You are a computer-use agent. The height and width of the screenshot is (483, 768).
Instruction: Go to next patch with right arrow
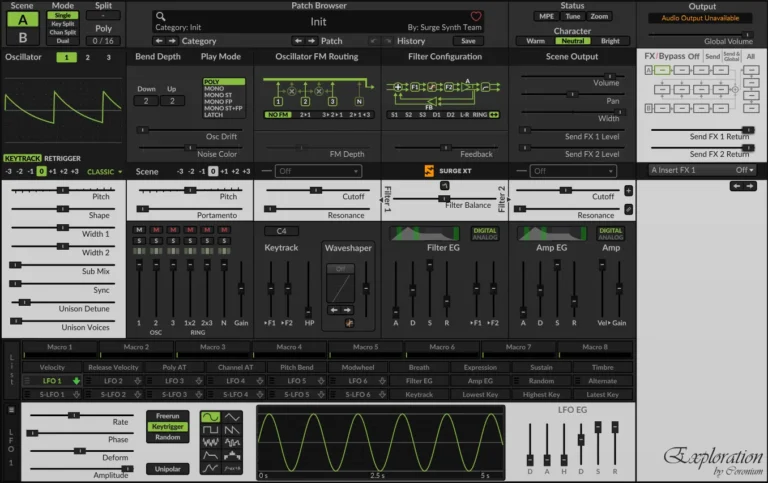312,41
